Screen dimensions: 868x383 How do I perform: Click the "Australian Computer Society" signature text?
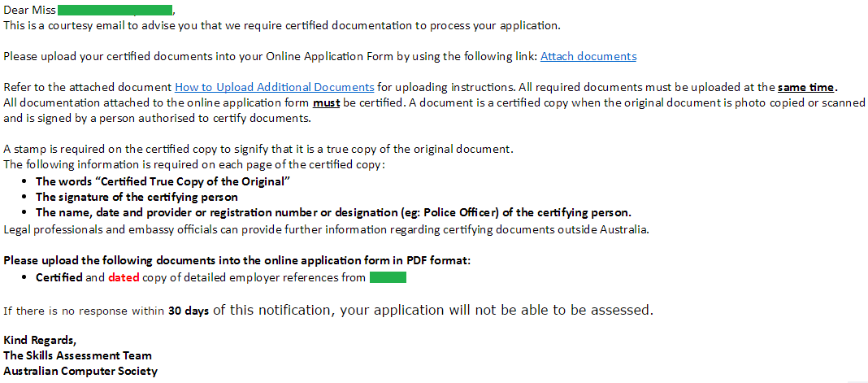click(x=80, y=371)
